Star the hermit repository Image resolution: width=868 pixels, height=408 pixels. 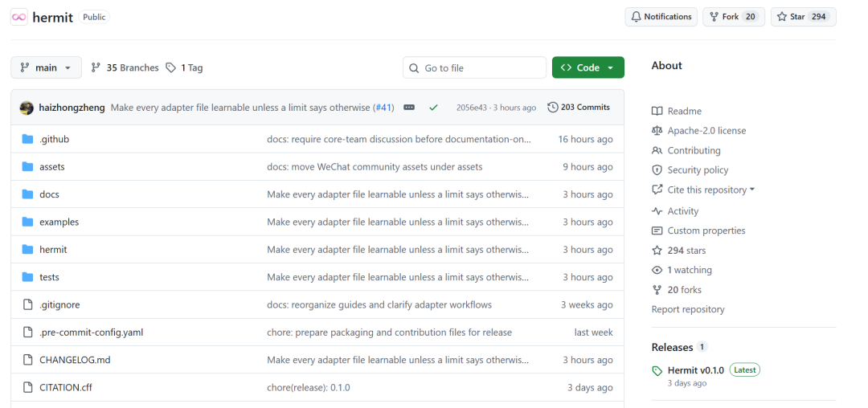point(803,17)
